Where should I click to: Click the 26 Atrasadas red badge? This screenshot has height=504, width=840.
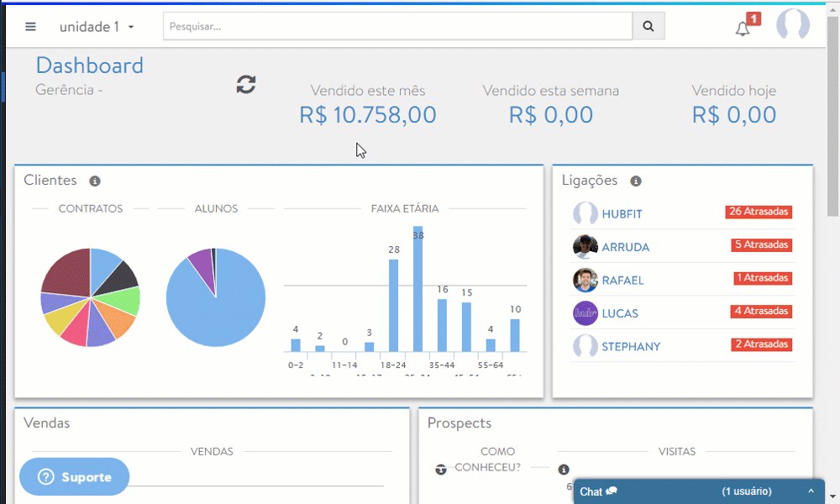pos(759,212)
